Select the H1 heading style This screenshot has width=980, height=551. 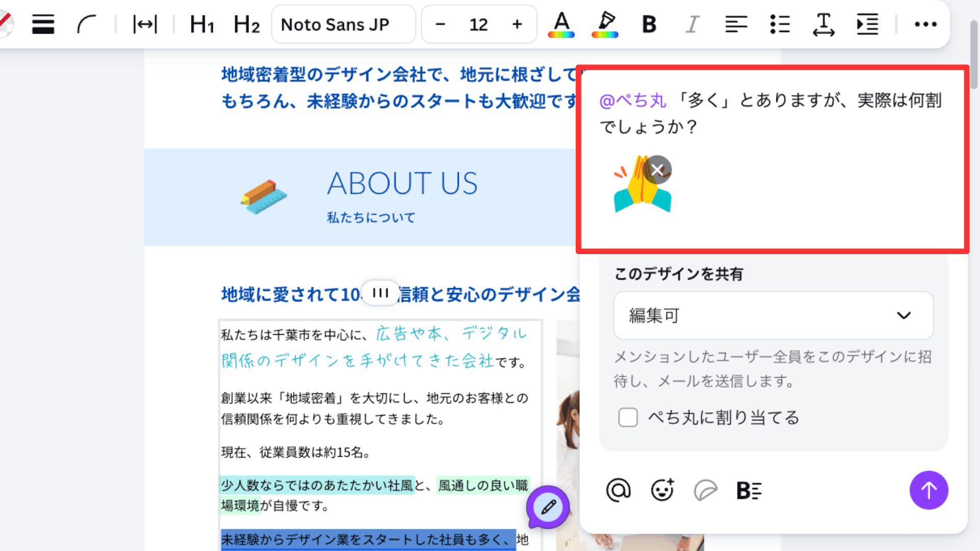[x=201, y=24]
